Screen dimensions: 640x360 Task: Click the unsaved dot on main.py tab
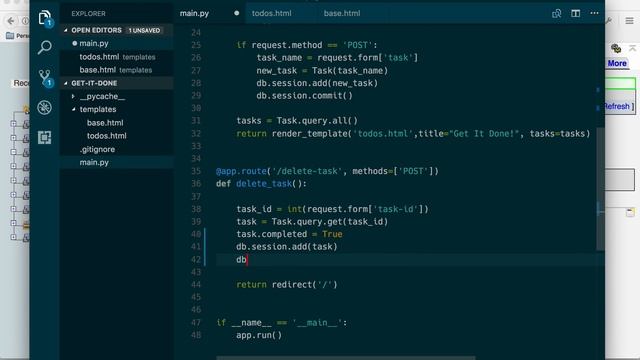(x=236, y=13)
